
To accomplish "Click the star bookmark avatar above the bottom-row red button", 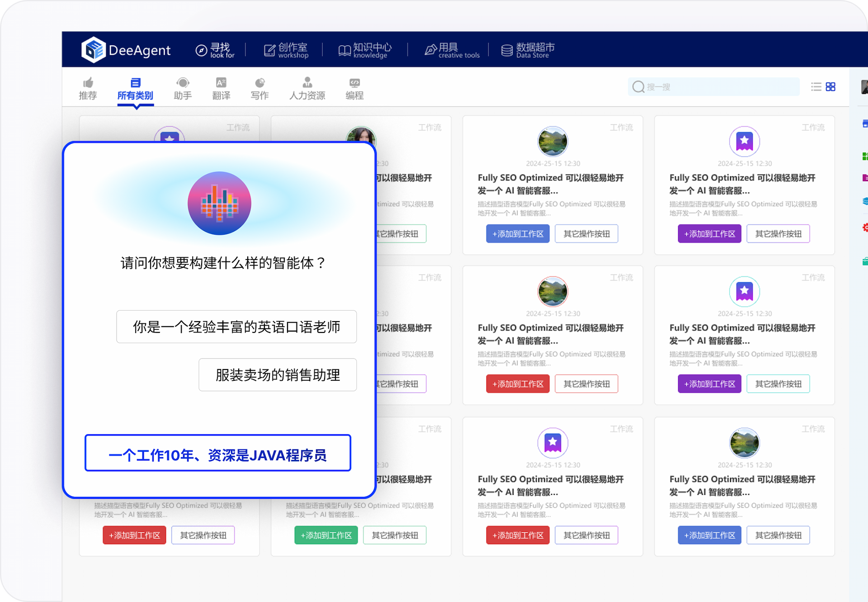I will [552, 442].
